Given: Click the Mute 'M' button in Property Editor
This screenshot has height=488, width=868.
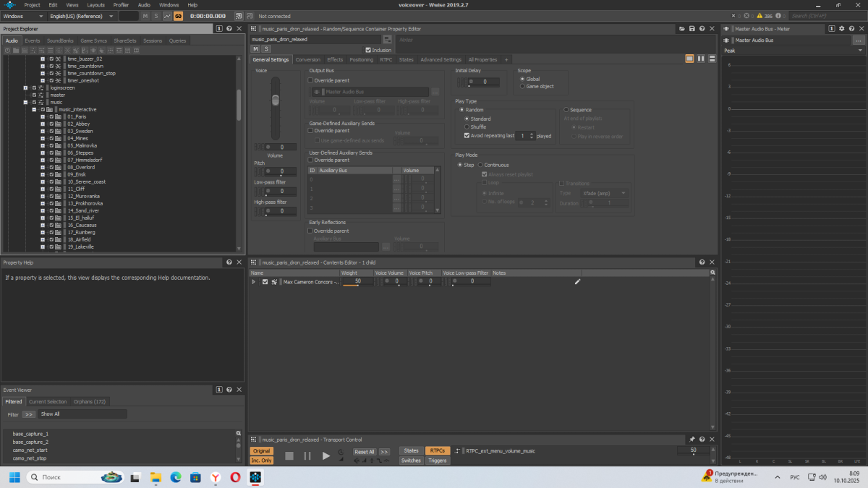Looking at the screenshot, I should pyautogui.click(x=255, y=49).
